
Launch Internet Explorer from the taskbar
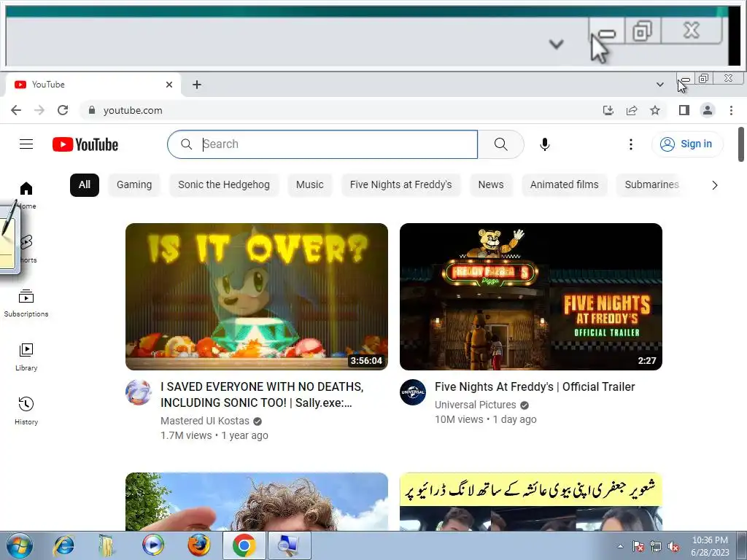(x=64, y=545)
